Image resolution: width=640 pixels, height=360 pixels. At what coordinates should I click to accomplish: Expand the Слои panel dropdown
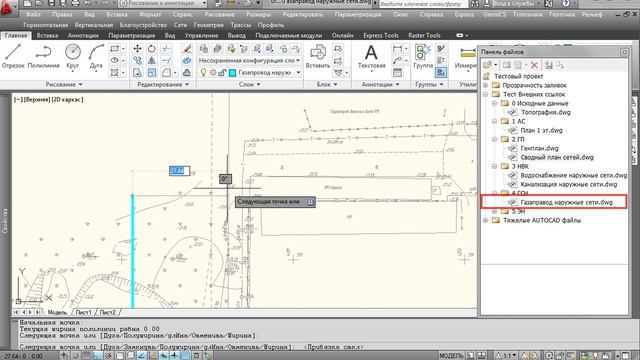click(249, 84)
